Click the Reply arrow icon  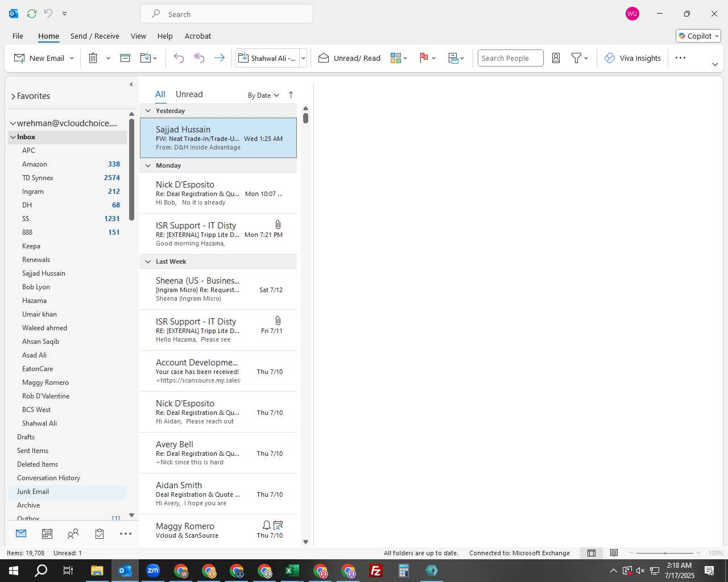click(179, 58)
